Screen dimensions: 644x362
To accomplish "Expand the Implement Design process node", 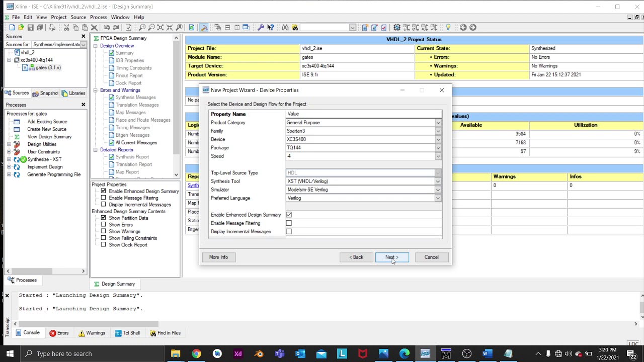I will [9, 167].
